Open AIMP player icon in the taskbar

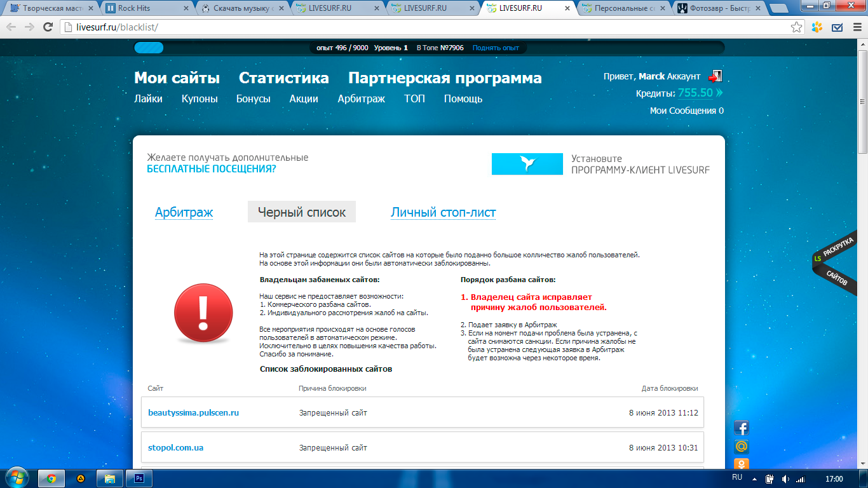point(81,478)
